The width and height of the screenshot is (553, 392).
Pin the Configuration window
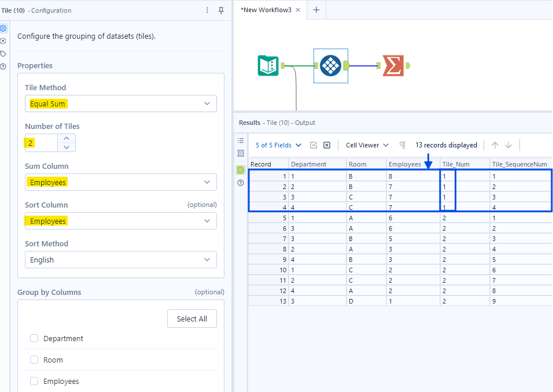coord(221,10)
